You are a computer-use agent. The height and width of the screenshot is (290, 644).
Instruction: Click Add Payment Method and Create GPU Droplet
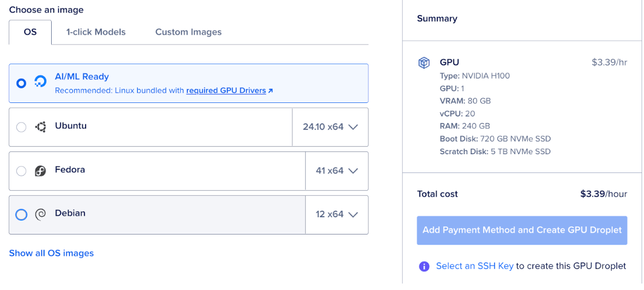coord(522,230)
